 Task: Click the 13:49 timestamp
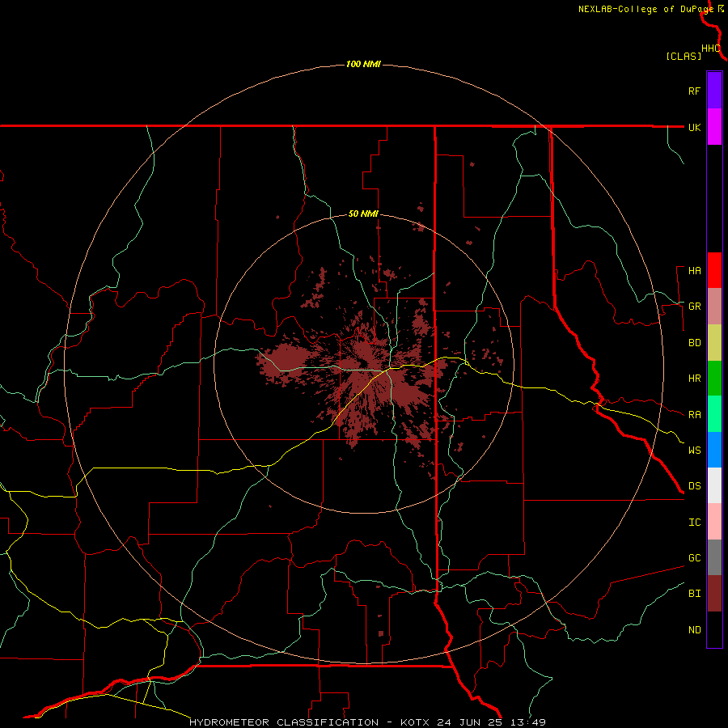[530, 722]
